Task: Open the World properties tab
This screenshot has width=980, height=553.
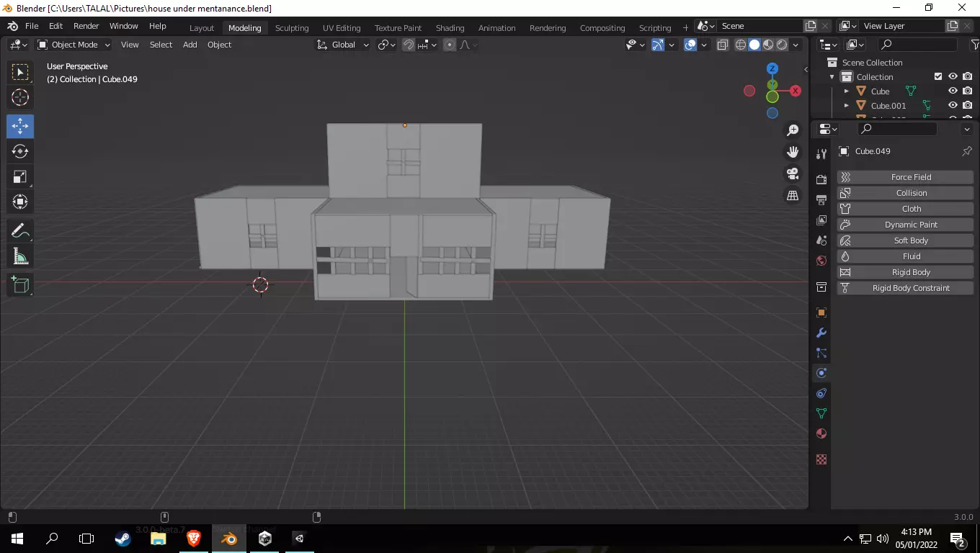Action: coord(821,260)
